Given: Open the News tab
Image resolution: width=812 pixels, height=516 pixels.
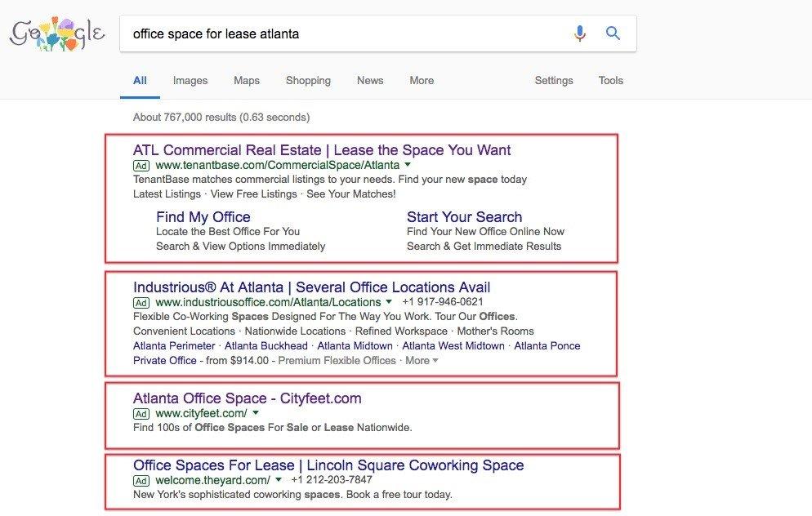Looking at the screenshot, I should click(369, 80).
